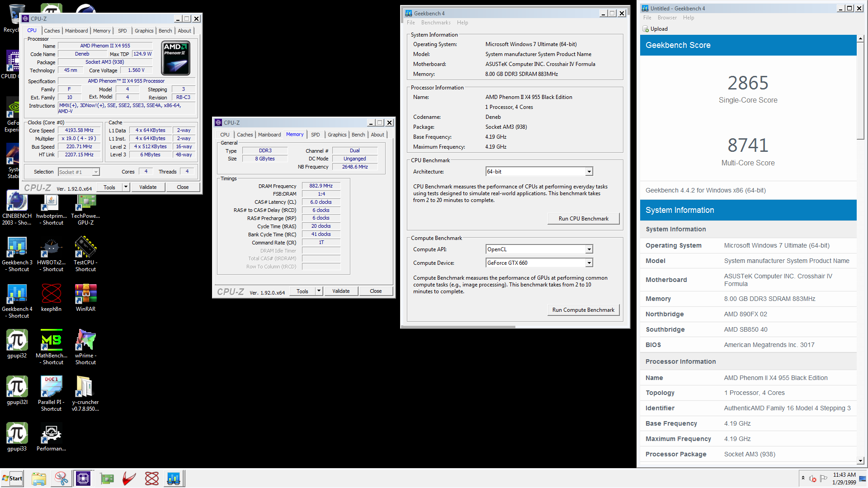Viewport: 868px width, 488px height.
Task: Click horizontal scrollbar in Geekbench 4 window
Action: pyautogui.click(x=458, y=326)
